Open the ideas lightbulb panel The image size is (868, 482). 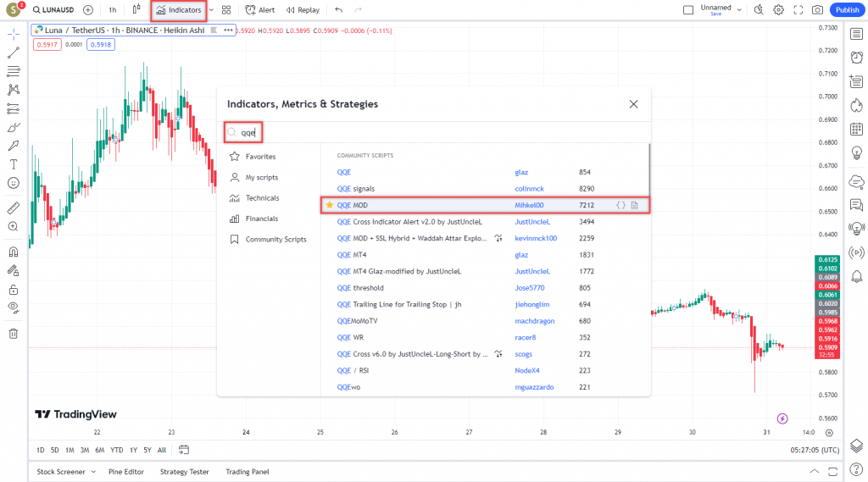[856, 152]
